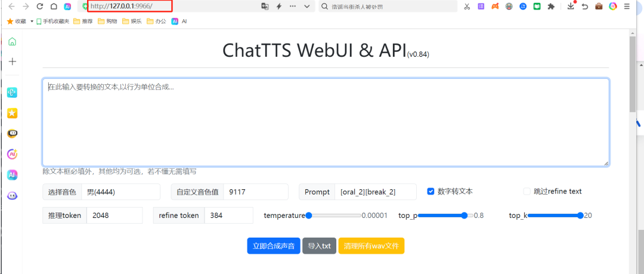Screen dimensions: 644x274
Task: Open the green book reader extension
Action: pyautogui.click(x=537, y=6)
